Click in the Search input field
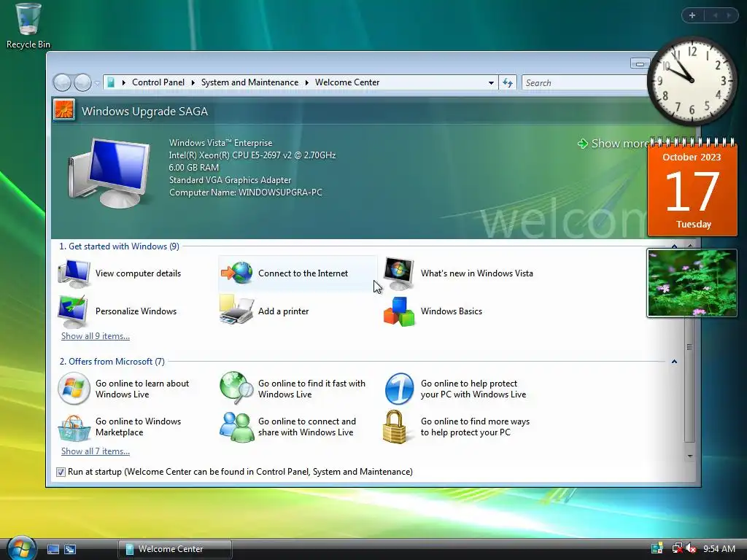The width and height of the screenshot is (747, 560). 585,83
